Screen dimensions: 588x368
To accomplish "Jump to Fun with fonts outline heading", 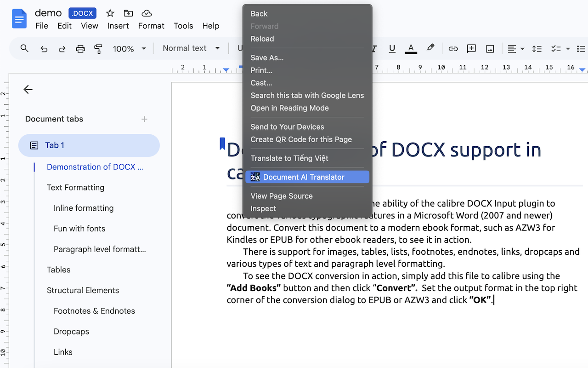I will 79,229.
